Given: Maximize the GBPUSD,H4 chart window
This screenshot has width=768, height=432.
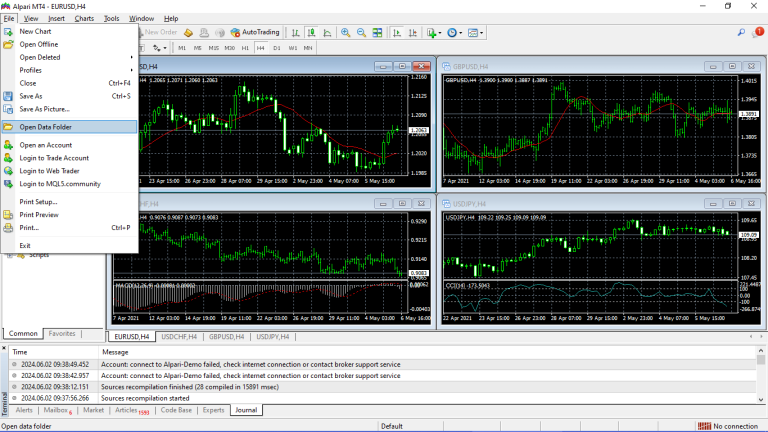Looking at the screenshot, I should 732,66.
